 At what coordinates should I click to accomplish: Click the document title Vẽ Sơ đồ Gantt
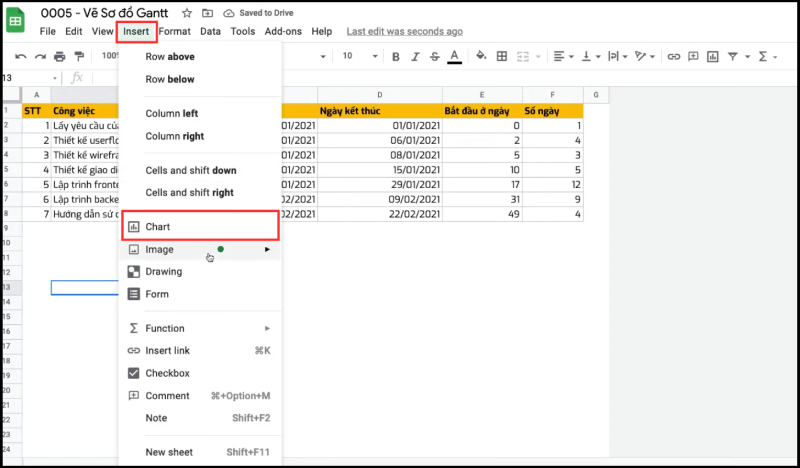pyautogui.click(x=105, y=13)
